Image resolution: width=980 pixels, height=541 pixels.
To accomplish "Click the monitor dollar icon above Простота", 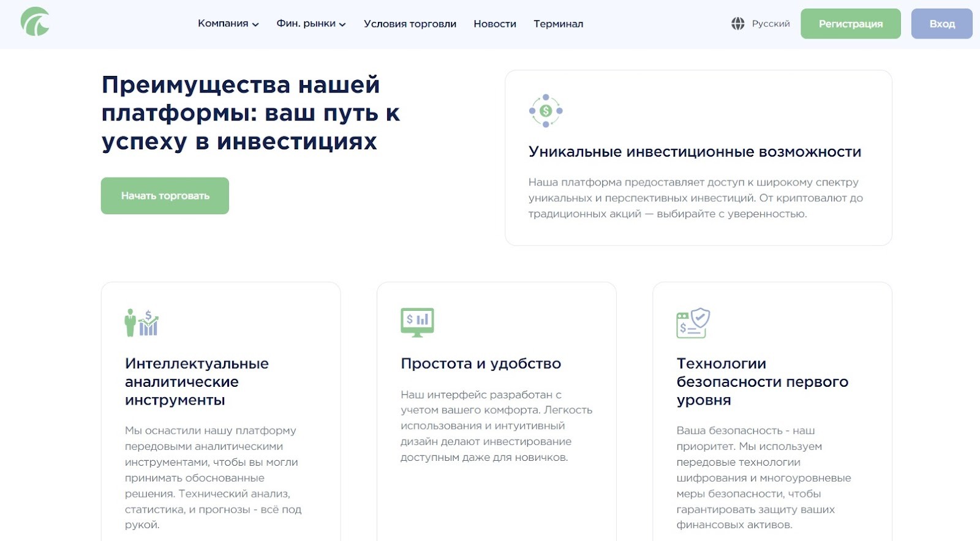I will [x=417, y=323].
